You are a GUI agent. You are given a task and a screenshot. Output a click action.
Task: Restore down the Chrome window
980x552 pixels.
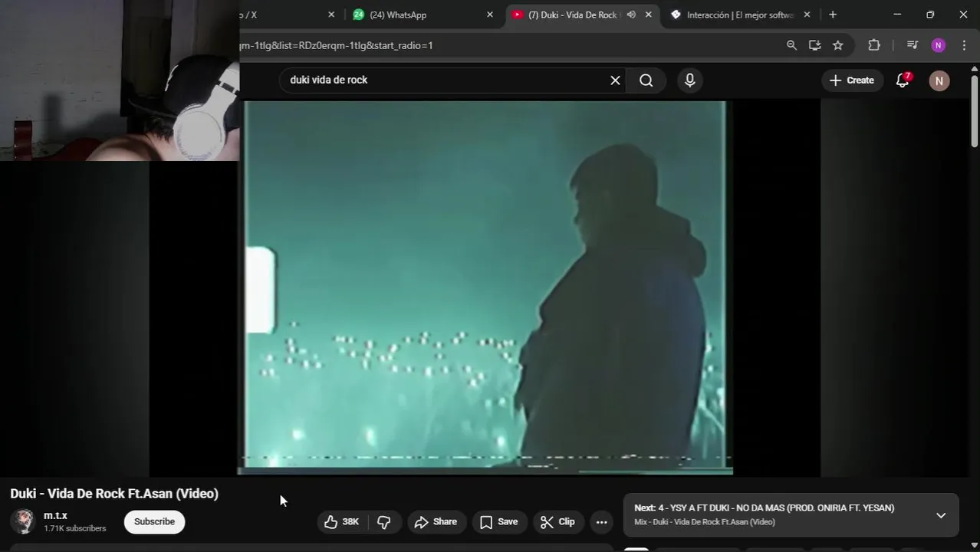point(930,15)
